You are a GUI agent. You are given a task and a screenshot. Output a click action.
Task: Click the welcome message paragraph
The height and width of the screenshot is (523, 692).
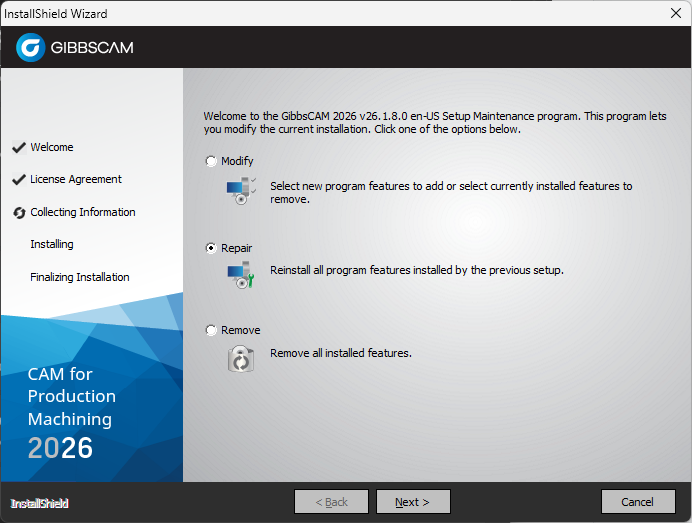[435, 123]
